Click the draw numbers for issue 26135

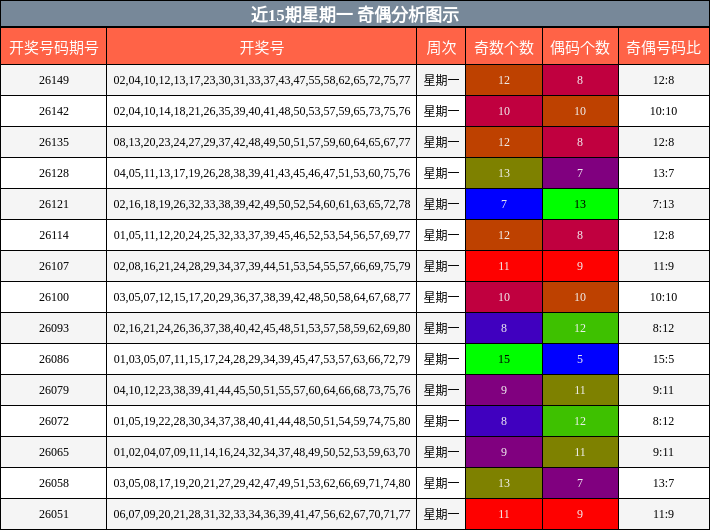262,142
